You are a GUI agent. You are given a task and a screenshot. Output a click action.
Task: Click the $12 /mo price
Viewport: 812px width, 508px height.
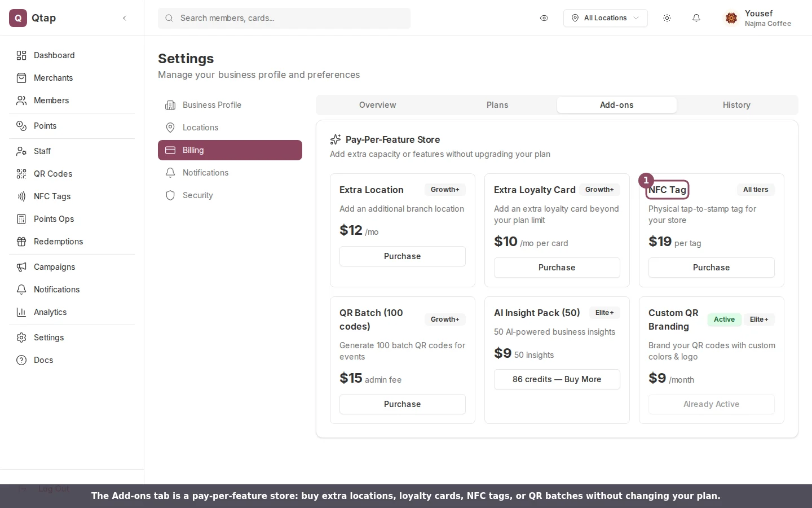359,230
